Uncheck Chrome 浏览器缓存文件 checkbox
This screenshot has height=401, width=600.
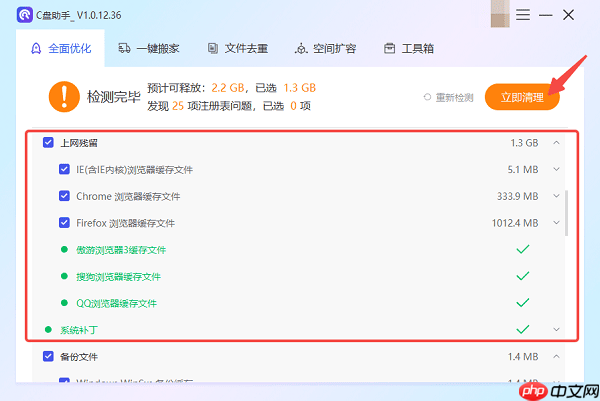point(64,196)
